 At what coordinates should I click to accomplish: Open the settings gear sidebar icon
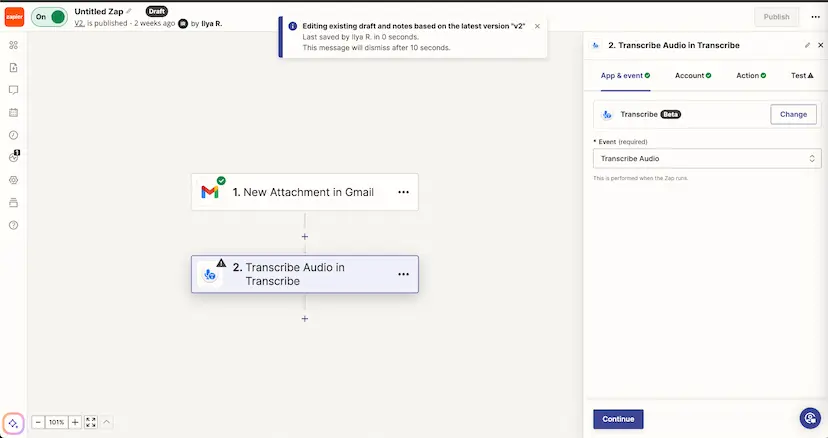pos(14,180)
